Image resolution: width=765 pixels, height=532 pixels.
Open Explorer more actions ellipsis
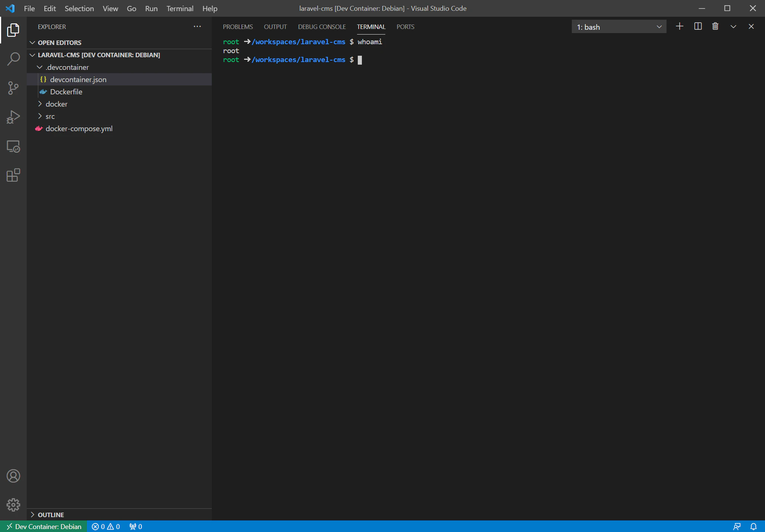tap(197, 26)
